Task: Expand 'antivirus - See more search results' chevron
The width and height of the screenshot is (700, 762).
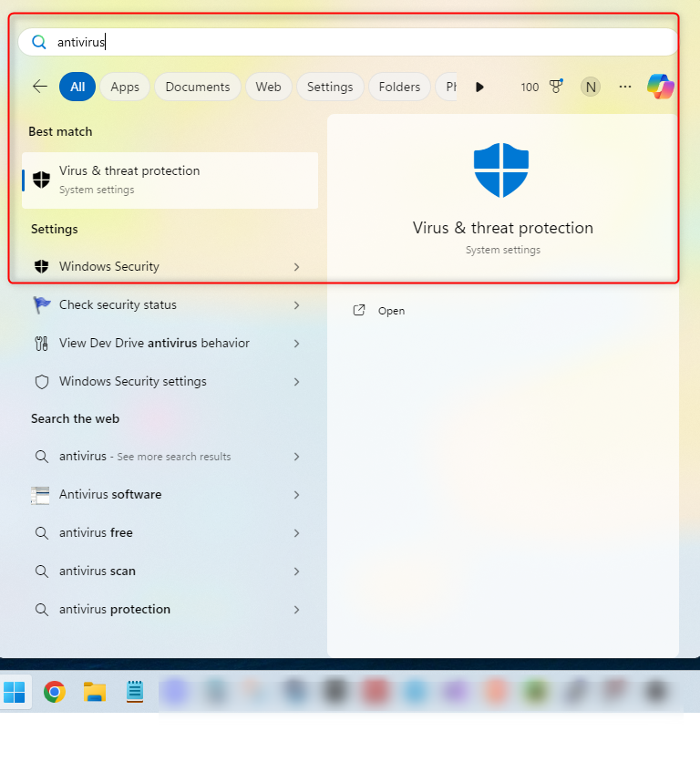Action: coord(296,457)
